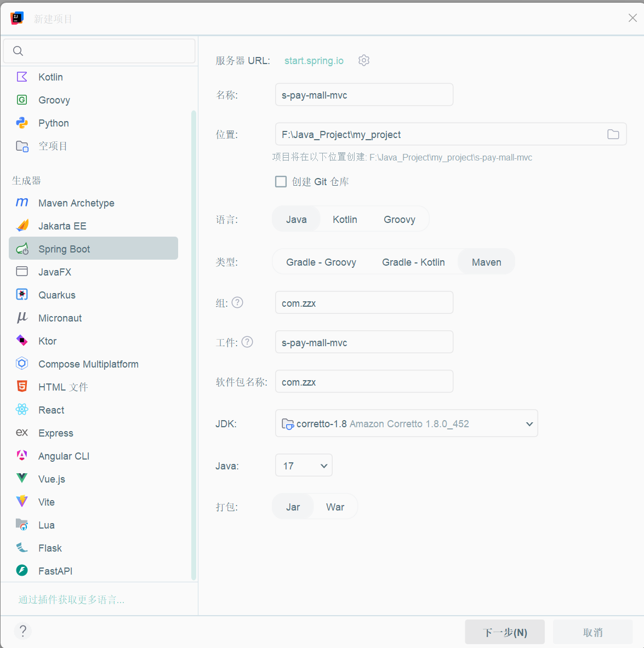644x648 pixels.
Task: Choose Gradle - Kotlin build type
Action: (413, 262)
